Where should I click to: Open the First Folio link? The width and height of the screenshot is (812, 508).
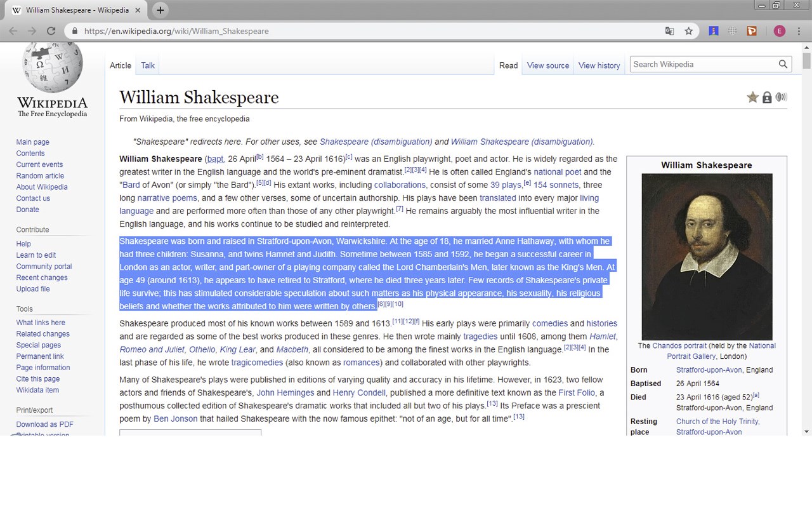[577, 392]
